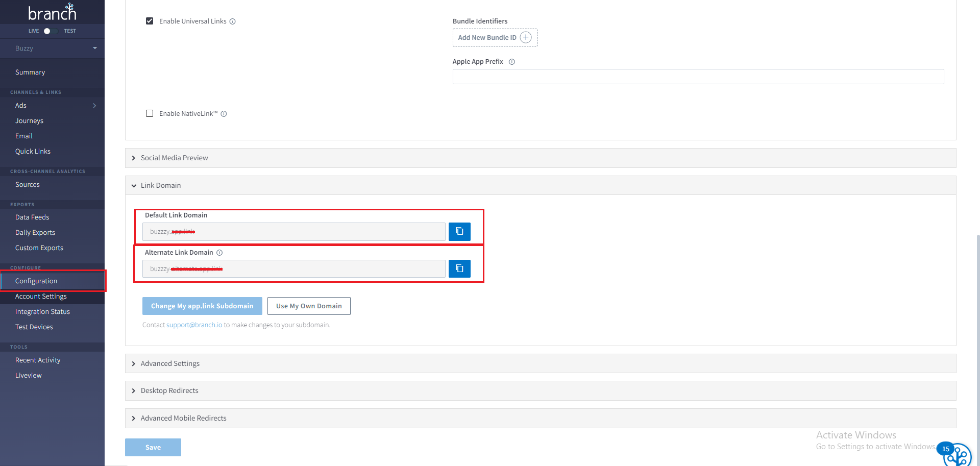Click info icon next to Alternate Link Domain
Image resolution: width=980 pixels, height=466 pixels.
[x=219, y=253]
